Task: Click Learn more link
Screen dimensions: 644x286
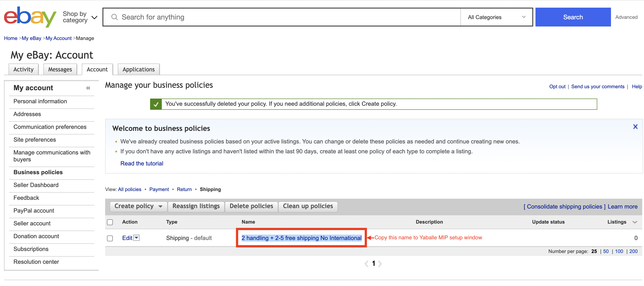Action: coord(622,207)
